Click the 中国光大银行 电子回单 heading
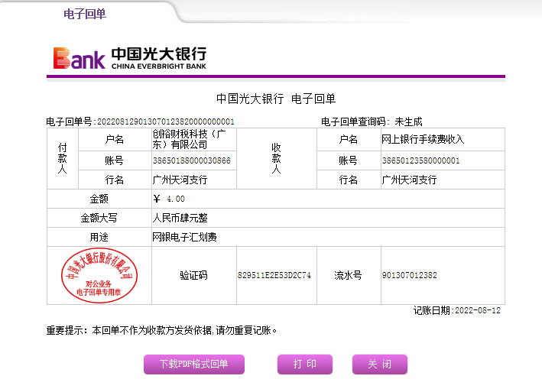The width and height of the screenshot is (542, 392). 276,99
